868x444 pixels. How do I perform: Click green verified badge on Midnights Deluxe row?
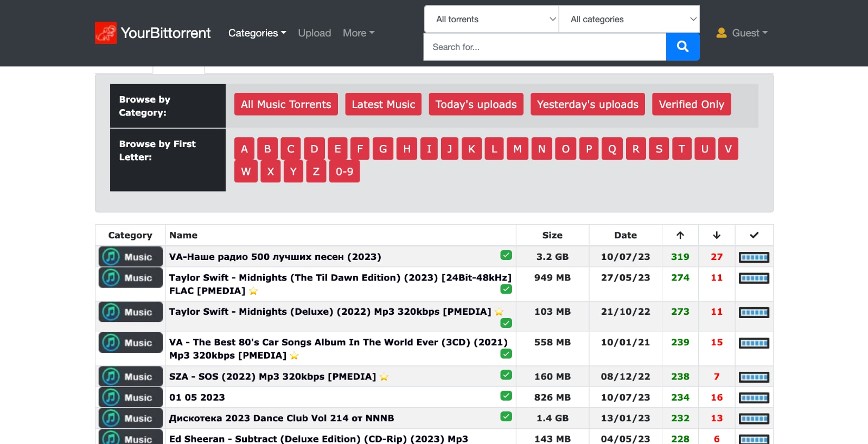[506, 323]
